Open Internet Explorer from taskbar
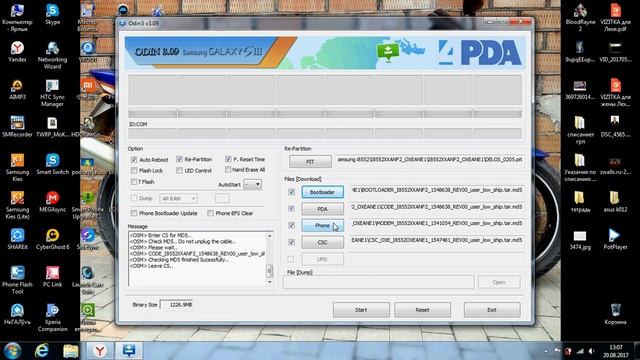Viewport: 640px width, 360px height. [42, 351]
